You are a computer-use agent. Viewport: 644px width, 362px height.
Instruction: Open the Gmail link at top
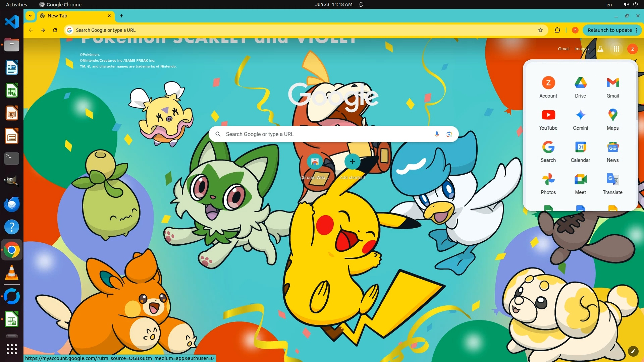pyautogui.click(x=563, y=49)
